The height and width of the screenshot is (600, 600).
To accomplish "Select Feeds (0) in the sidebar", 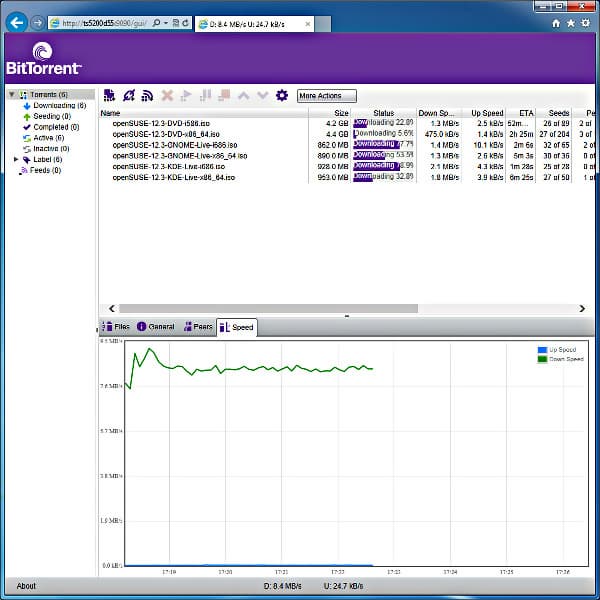I will tap(40, 170).
